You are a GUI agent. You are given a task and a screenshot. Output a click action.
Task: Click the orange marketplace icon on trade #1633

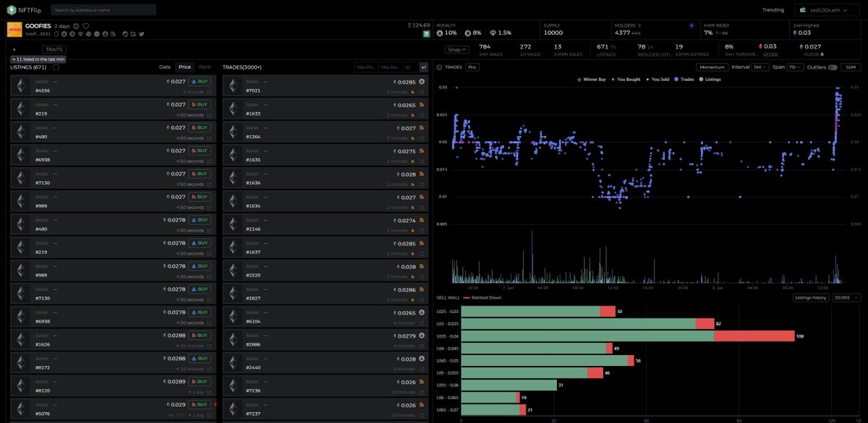pos(422,105)
